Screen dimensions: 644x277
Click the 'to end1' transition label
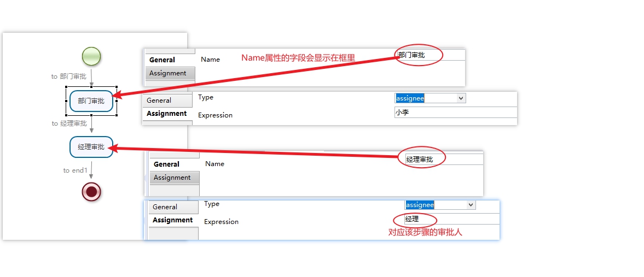pyautogui.click(x=76, y=170)
